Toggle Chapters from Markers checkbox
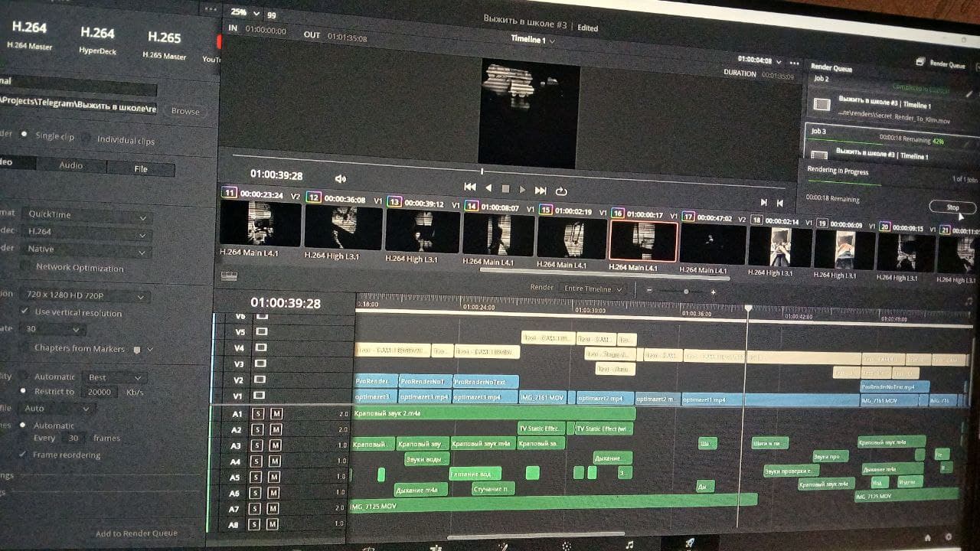This screenshot has width=980, height=551. pos(24,347)
